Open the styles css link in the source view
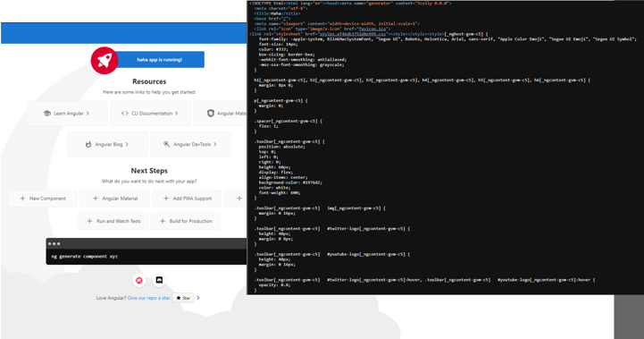The width and height of the screenshot is (644, 339). click(x=353, y=34)
